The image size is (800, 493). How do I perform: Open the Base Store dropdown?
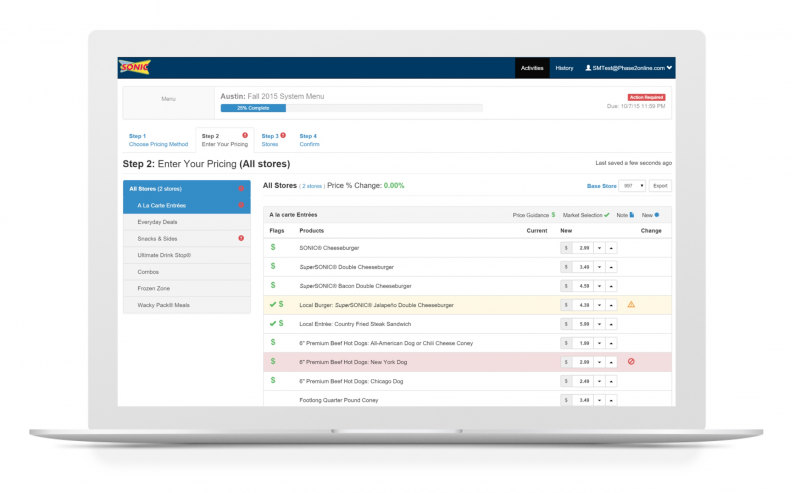click(x=632, y=186)
